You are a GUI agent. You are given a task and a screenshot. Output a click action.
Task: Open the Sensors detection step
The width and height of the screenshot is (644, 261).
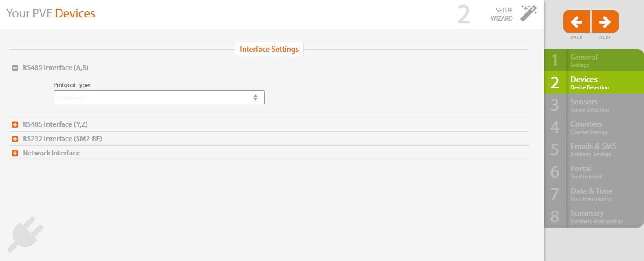(593, 105)
